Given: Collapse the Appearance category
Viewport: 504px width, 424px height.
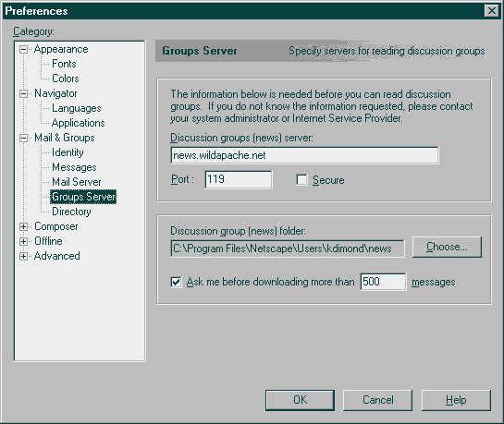Looking at the screenshot, I should click(23, 50).
